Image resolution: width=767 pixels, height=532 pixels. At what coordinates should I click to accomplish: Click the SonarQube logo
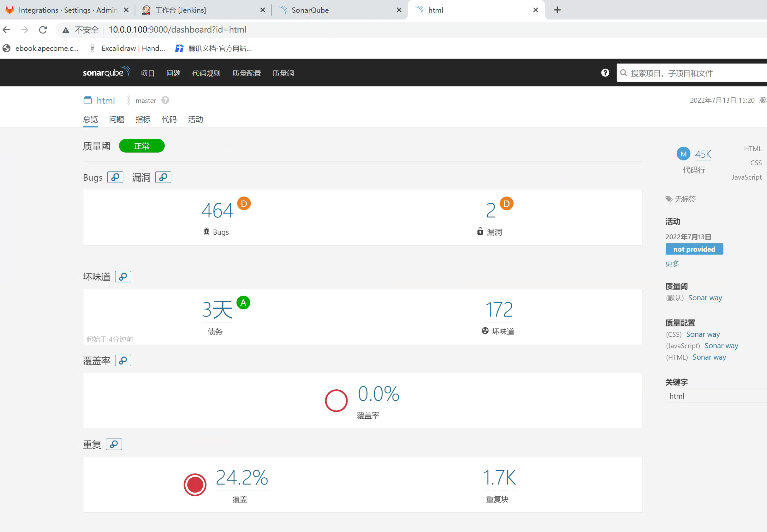click(x=106, y=72)
